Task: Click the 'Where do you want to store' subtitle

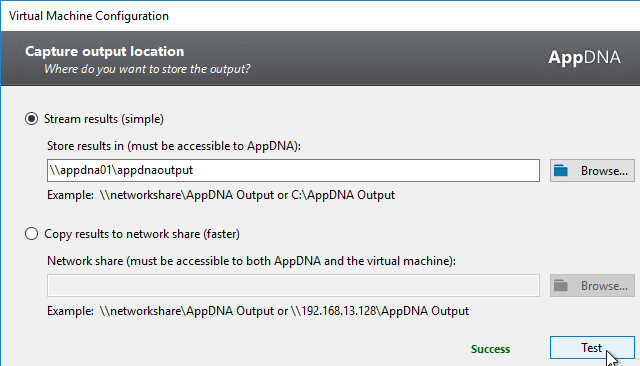Action: tap(147, 69)
